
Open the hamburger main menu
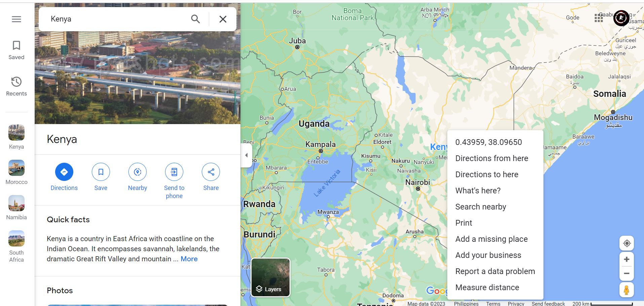[16, 19]
